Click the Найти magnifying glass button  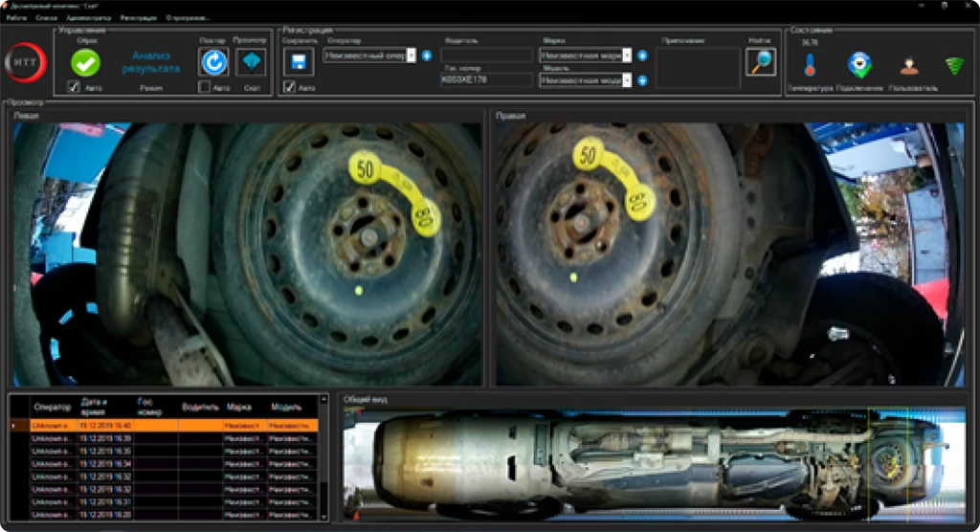point(760,62)
